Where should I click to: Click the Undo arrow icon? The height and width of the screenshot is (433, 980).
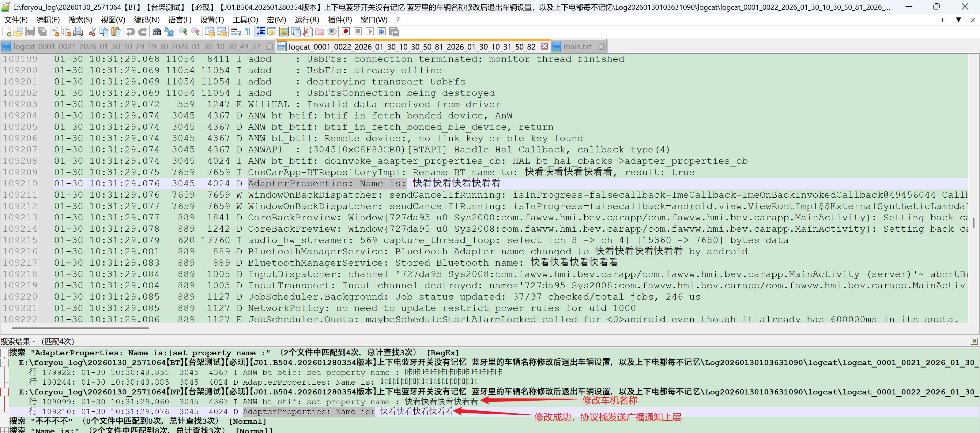pyautogui.click(x=130, y=32)
